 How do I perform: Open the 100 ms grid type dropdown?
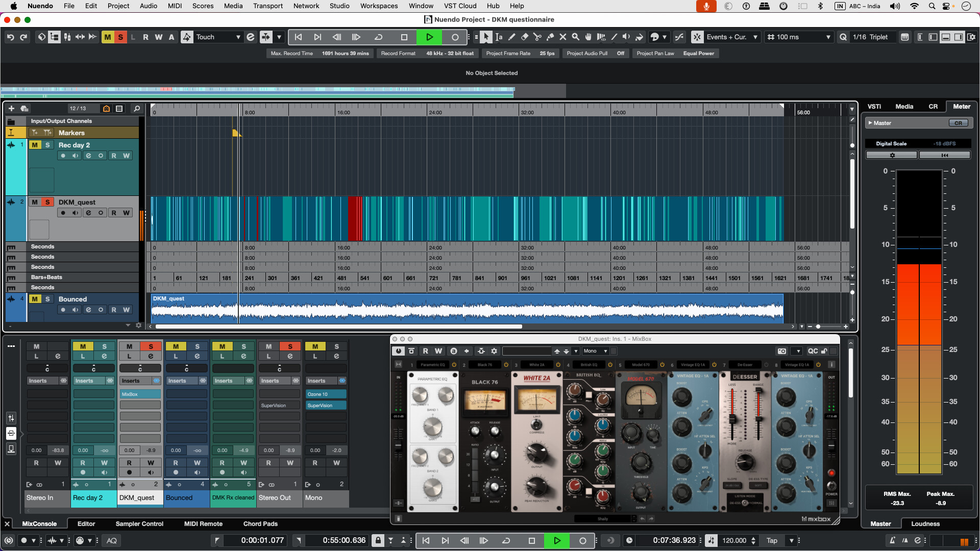tap(799, 37)
